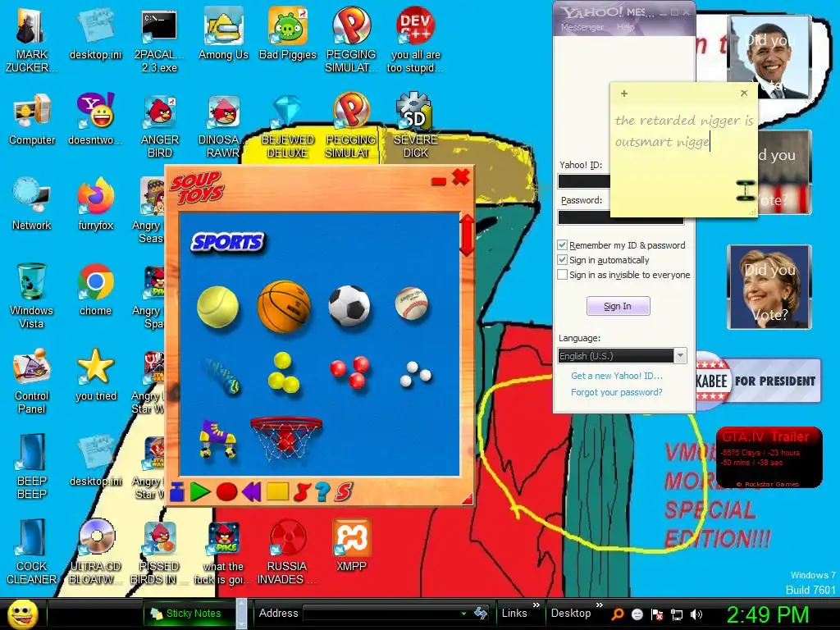Image resolution: width=840 pixels, height=630 pixels.
Task: Click the volume speaker tray icon
Action: pos(696,614)
